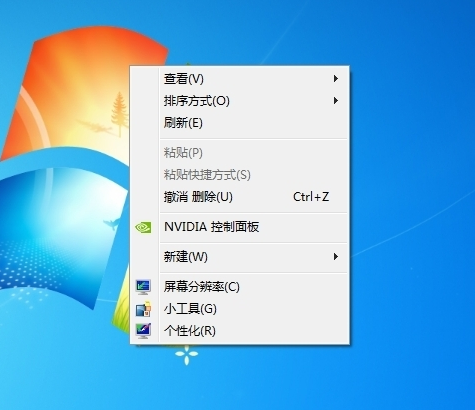475x410 pixels.
Task: Click the screen resolution monitor icon
Action: click(x=143, y=287)
